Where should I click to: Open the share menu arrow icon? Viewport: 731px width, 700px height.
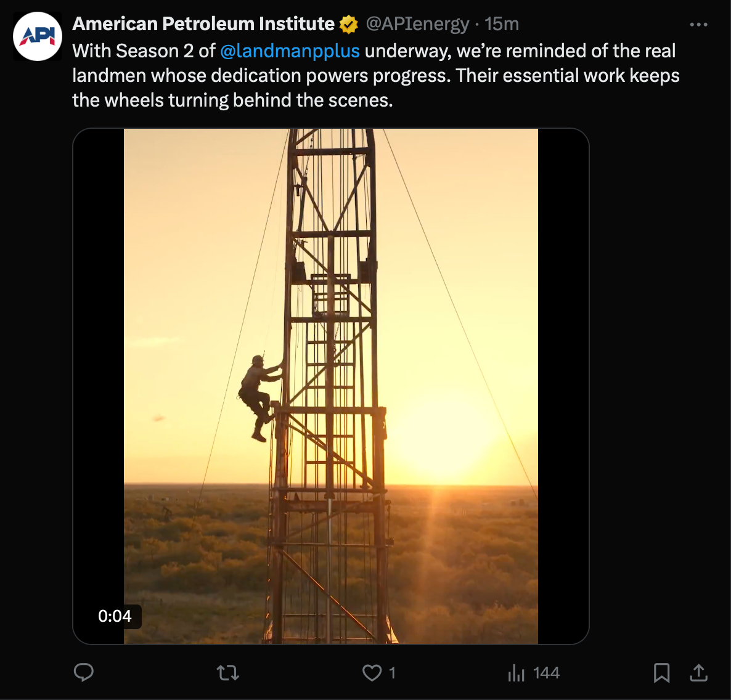coord(698,672)
